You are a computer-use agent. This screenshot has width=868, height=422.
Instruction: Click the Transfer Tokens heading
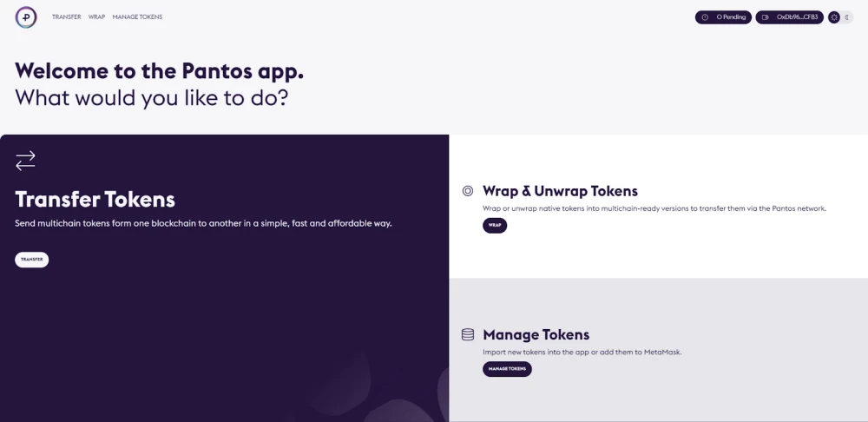95,200
